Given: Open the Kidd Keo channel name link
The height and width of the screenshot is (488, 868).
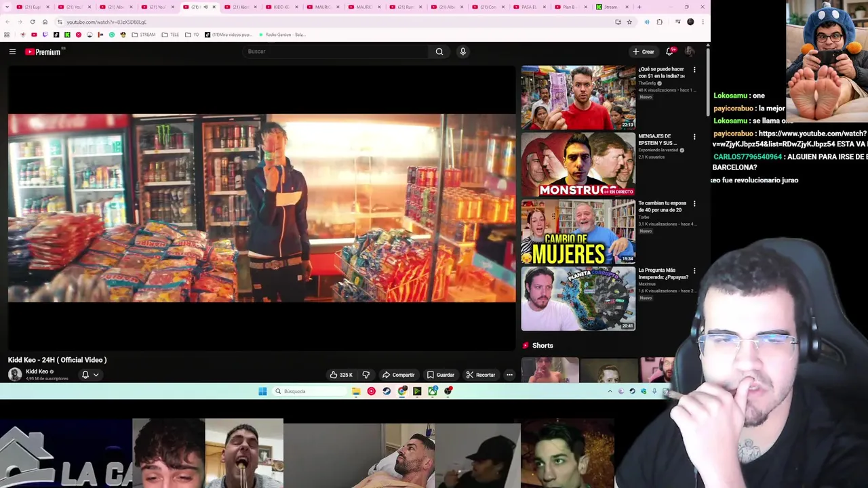Looking at the screenshot, I should tap(37, 371).
